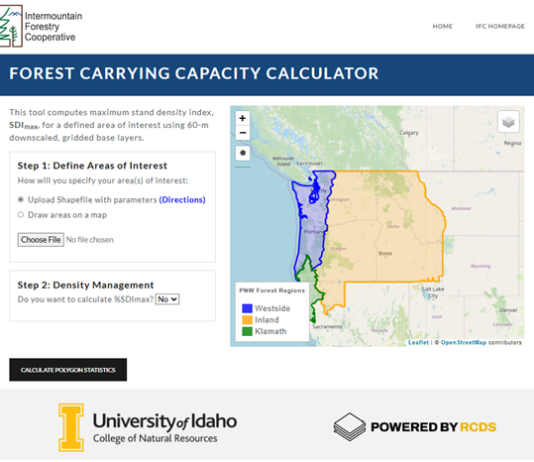Zoom in on the map
534x462 pixels.
tap(242, 118)
